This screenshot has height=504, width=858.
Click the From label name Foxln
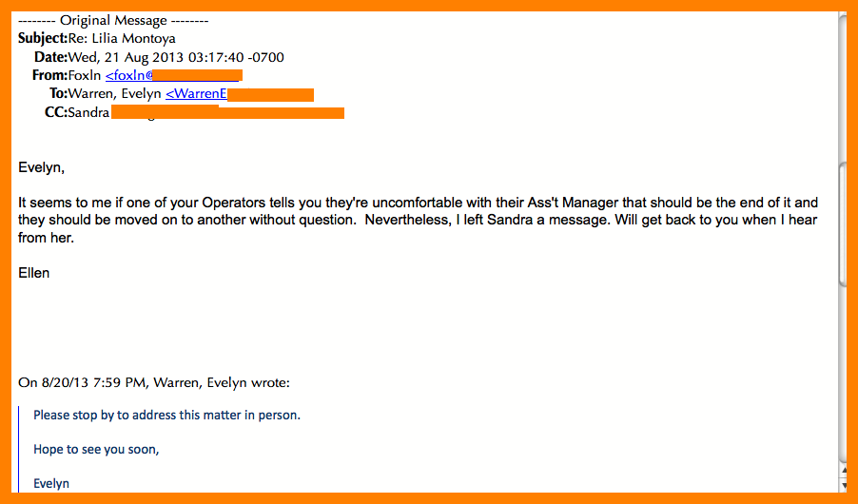(x=85, y=75)
